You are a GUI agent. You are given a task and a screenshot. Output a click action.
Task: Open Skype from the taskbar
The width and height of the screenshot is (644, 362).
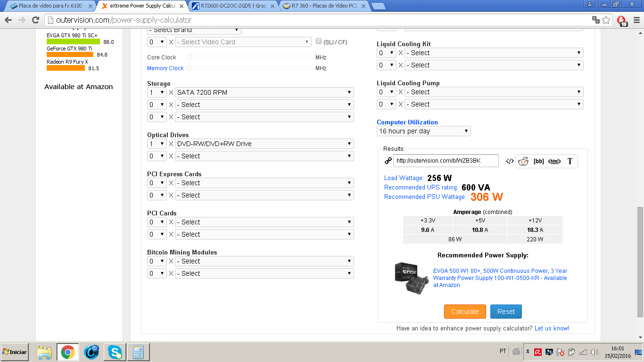[115, 352]
